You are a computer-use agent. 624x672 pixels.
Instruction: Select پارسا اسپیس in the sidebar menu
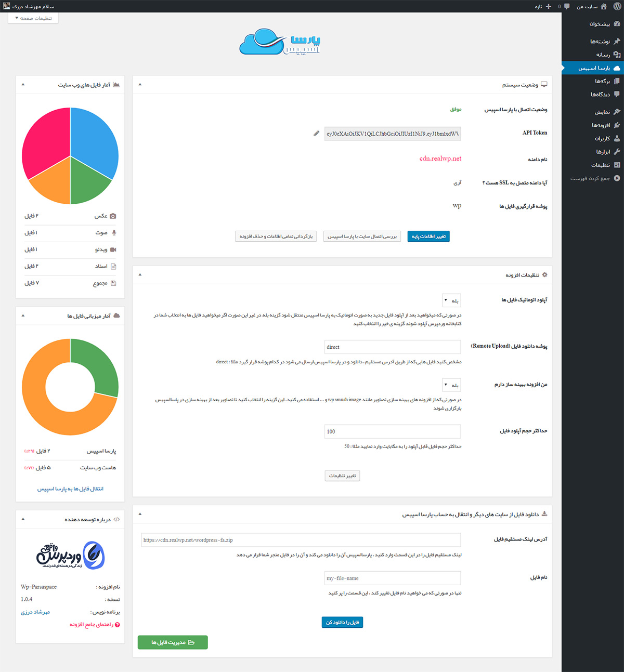click(x=593, y=68)
